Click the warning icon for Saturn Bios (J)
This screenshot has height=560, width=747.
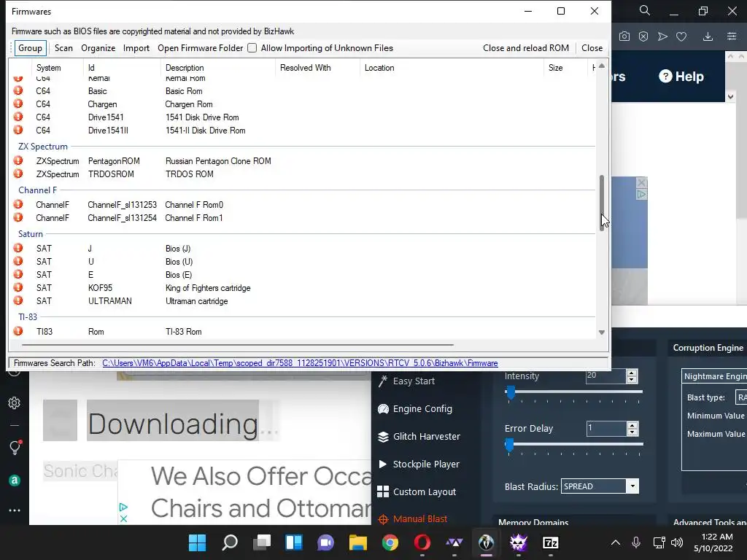tap(18, 248)
